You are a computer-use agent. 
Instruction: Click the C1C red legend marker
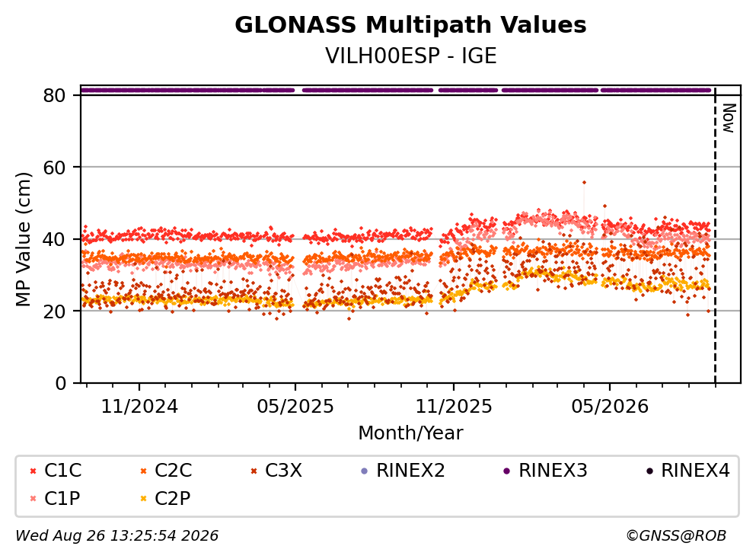coord(33,471)
